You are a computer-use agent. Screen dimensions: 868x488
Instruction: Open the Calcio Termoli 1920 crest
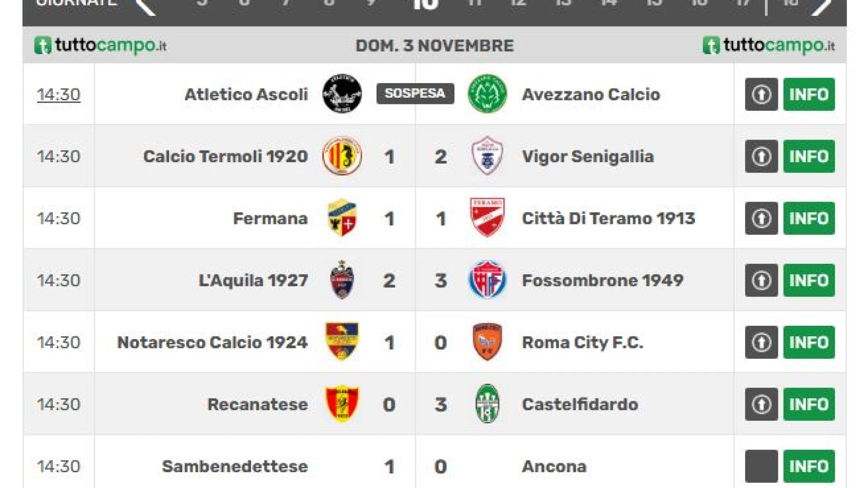coord(342,156)
